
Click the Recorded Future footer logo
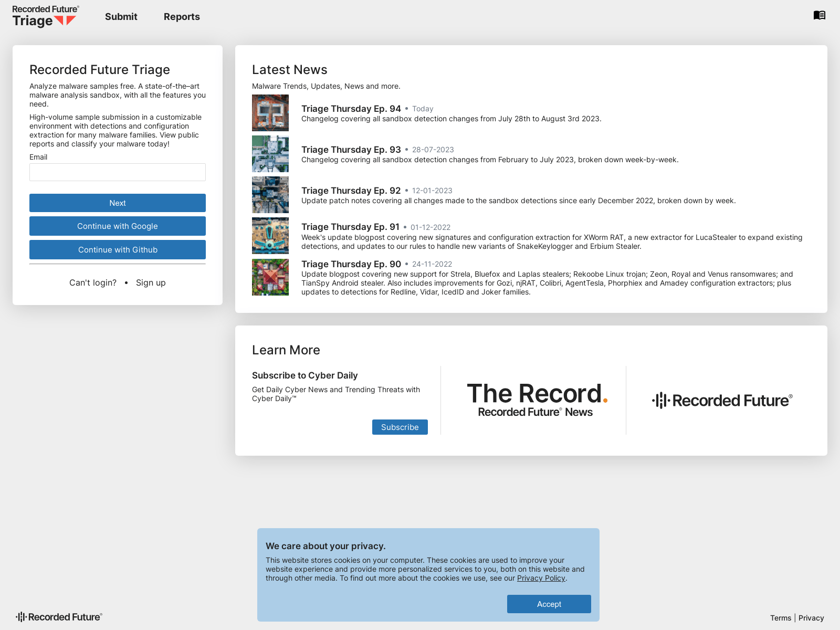coord(59,617)
